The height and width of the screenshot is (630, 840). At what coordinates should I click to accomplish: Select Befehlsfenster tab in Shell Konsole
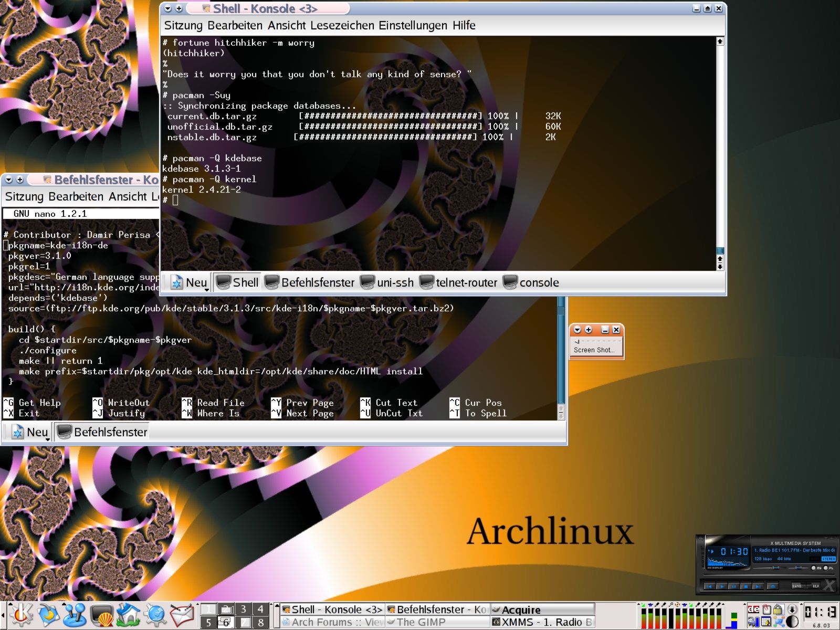pyautogui.click(x=309, y=282)
